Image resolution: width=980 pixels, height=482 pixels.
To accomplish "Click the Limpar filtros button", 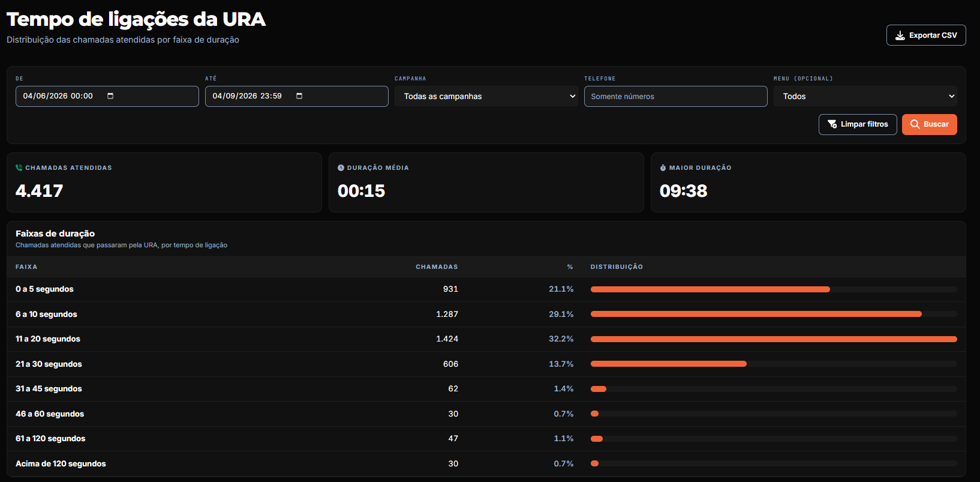I will click(858, 124).
